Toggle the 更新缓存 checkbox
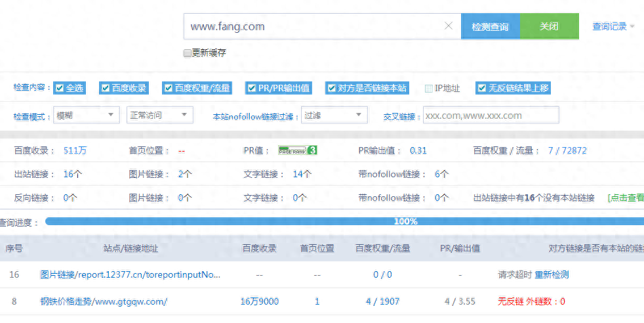This screenshot has height=323, width=644. (188, 53)
